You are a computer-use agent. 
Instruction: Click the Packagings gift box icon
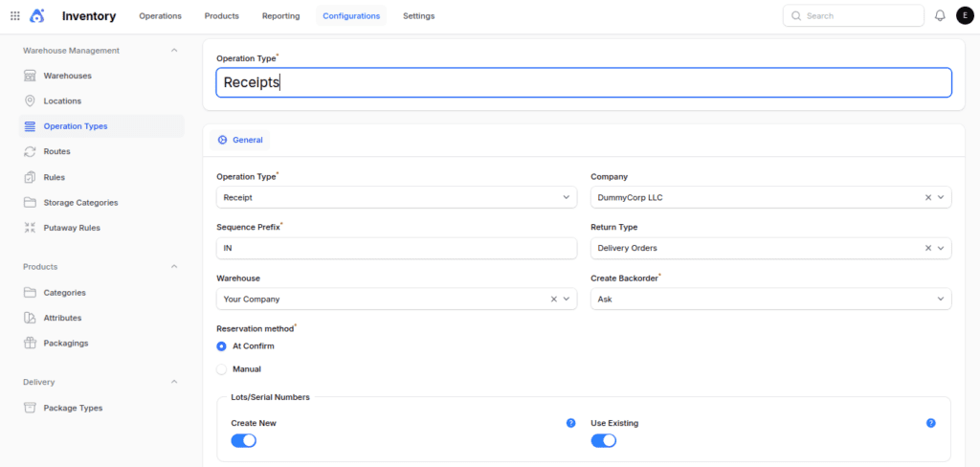pyautogui.click(x=30, y=344)
